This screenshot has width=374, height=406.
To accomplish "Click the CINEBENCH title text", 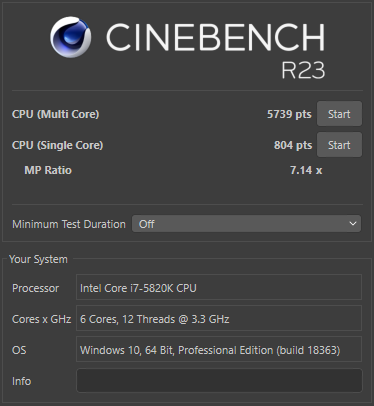I will 215,37.
